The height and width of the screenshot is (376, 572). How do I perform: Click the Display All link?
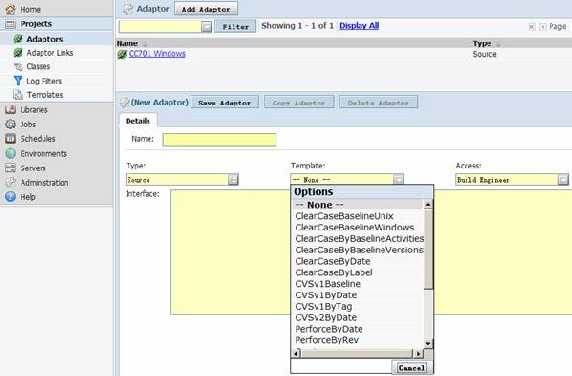(359, 26)
